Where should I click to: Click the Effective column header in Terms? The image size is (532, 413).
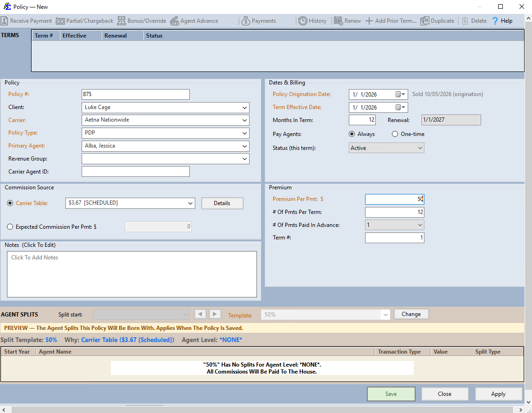pyautogui.click(x=81, y=36)
